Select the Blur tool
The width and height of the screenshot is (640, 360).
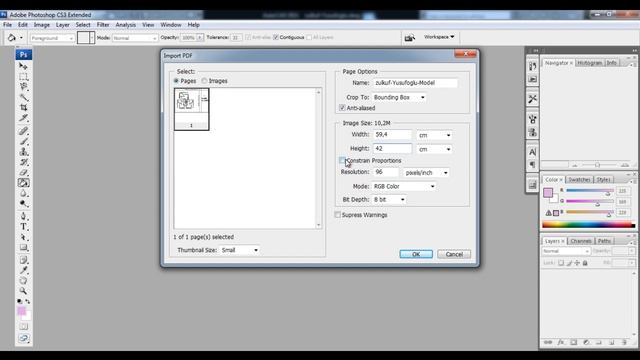(23, 193)
